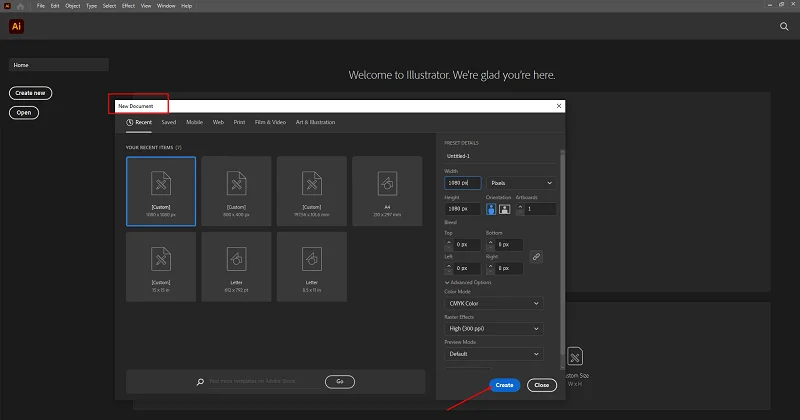Click the Height input field
Image resolution: width=800 pixels, height=420 pixels.
(463, 209)
